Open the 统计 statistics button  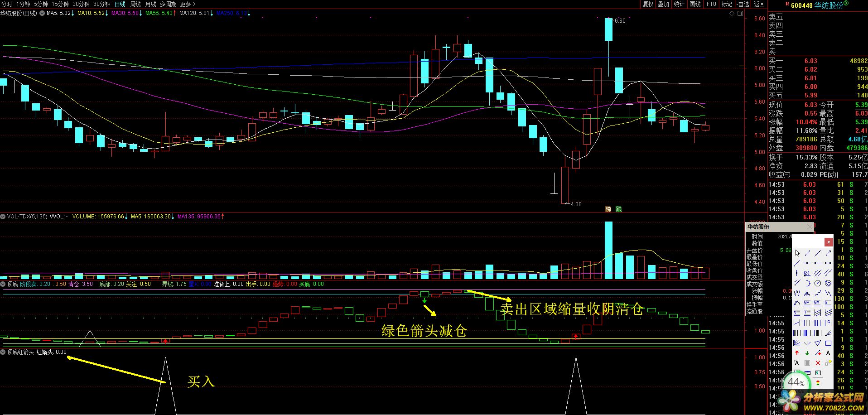coord(679,4)
